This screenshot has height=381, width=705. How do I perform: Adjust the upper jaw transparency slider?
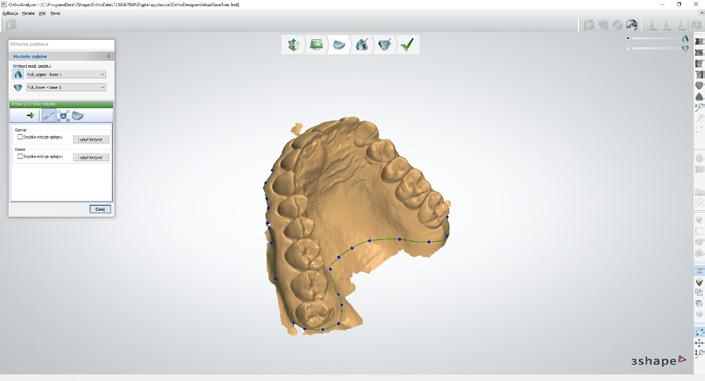(654, 39)
